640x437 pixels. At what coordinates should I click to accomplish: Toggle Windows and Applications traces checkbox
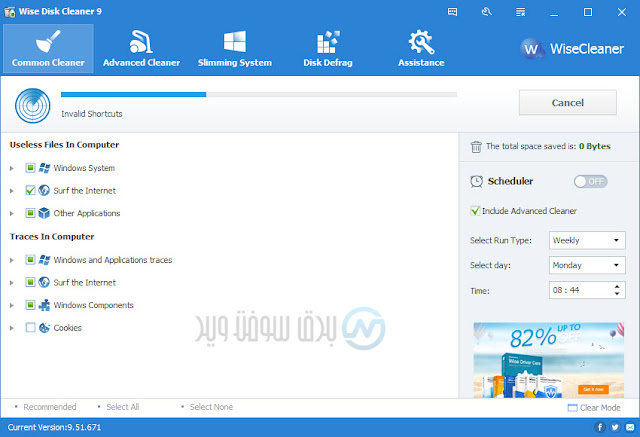coord(30,260)
